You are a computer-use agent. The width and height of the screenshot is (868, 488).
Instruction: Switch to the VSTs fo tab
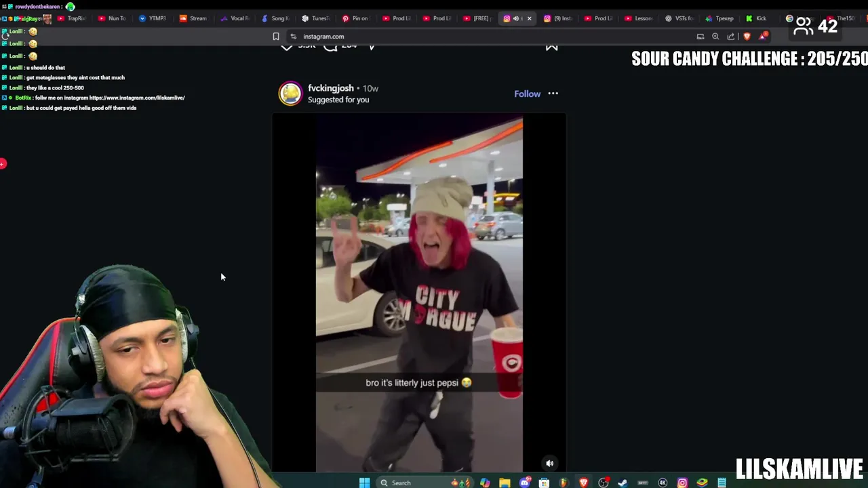679,18
